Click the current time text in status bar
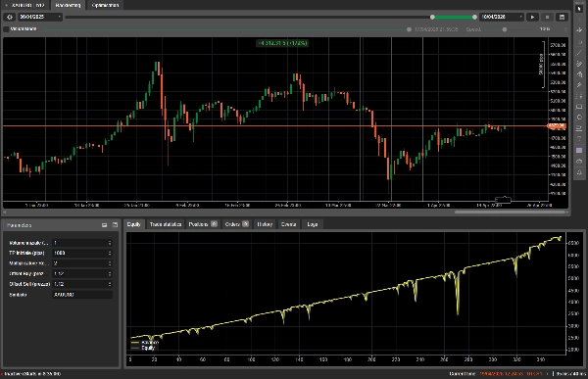Screen dimensions: 588x379 [x=496, y=374]
